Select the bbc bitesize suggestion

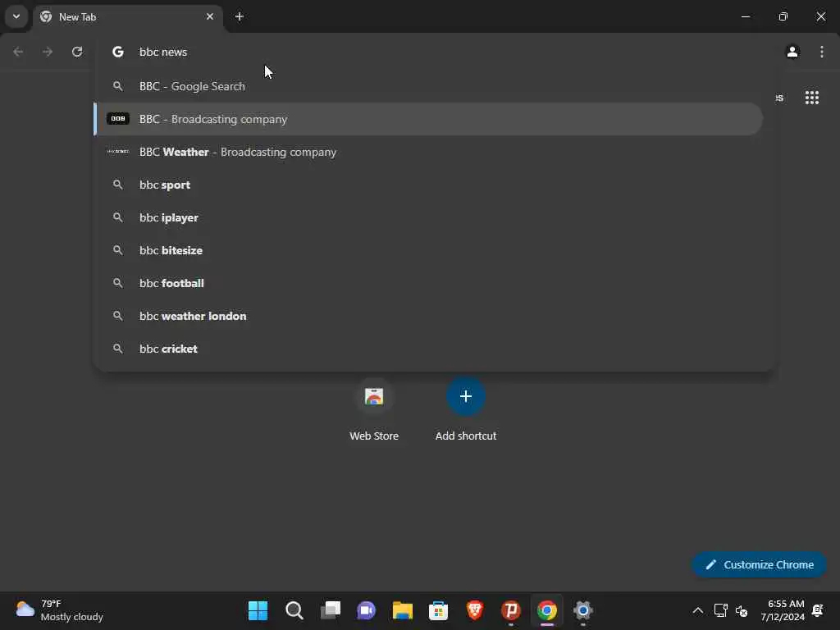click(428, 250)
